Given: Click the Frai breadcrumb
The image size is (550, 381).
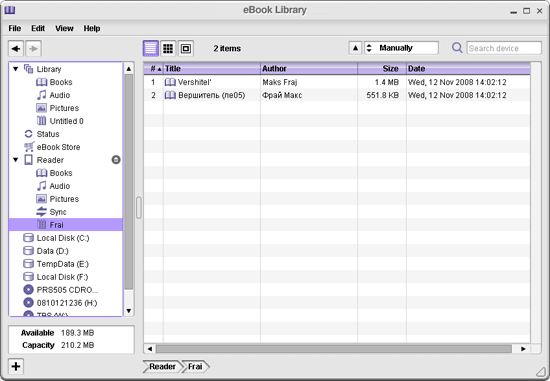Looking at the screenshot, I should [x=195, y=367].
